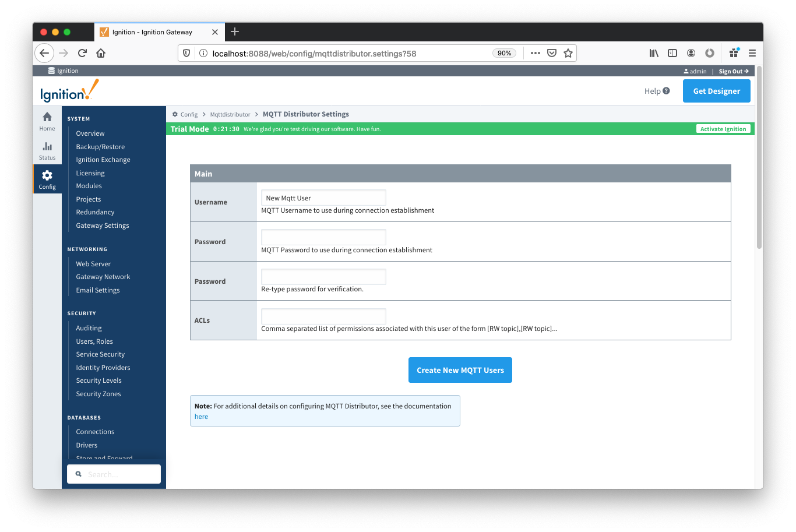Open Service Security settings

pos(100,354)
